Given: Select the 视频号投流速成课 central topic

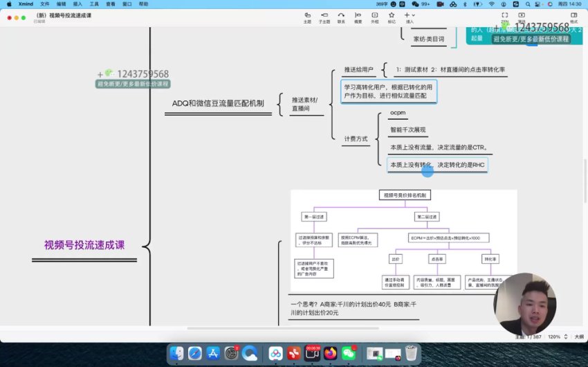Looking at the screenshot, I should (84, 244).
